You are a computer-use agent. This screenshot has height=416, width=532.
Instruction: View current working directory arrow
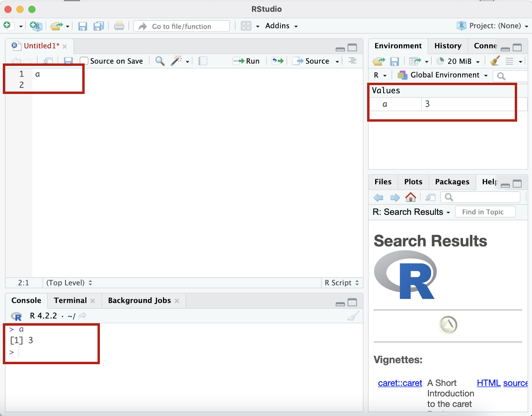click(x=82, y=316)
